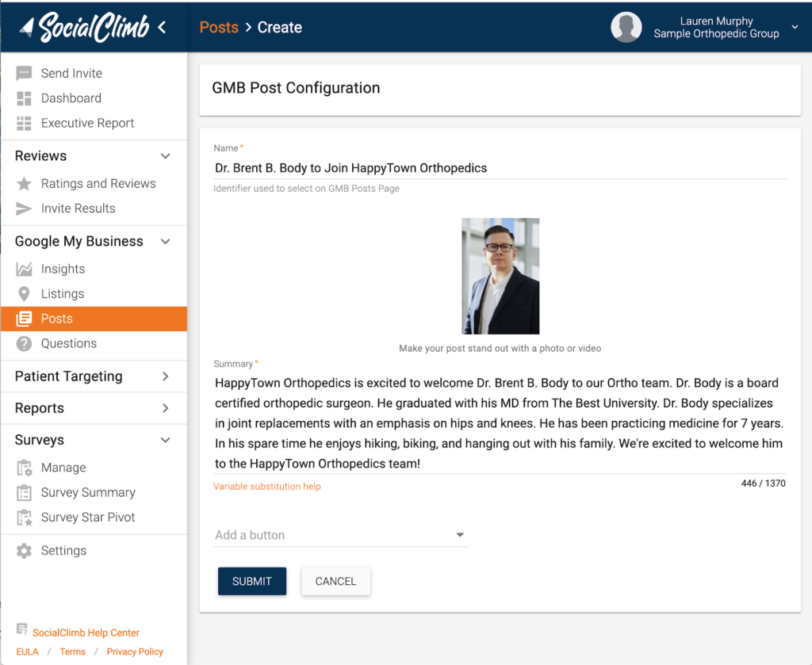Screen dimensions: 812x665
Task: Click the Listings map pin icon
Action: click(24, 294)
